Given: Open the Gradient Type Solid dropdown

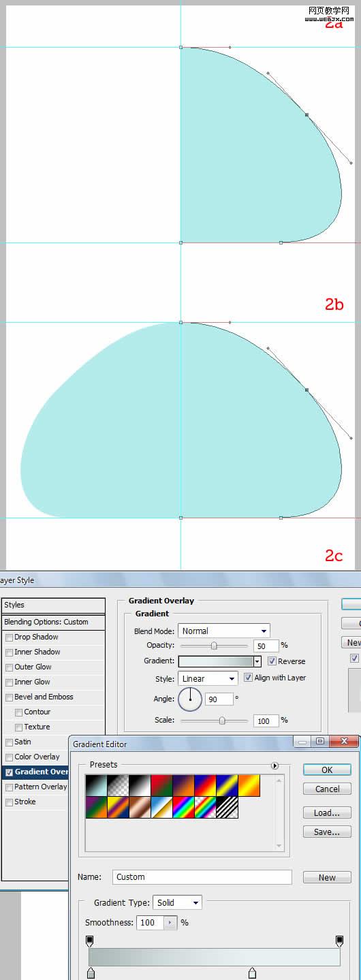Looking at the screenshot, I should [x=177, y=903].
